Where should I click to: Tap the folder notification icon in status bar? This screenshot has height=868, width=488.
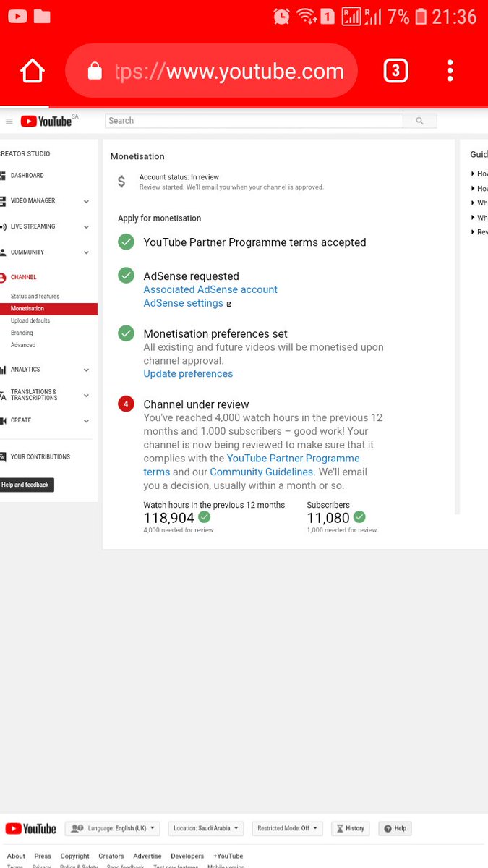(x=42, y=16)
